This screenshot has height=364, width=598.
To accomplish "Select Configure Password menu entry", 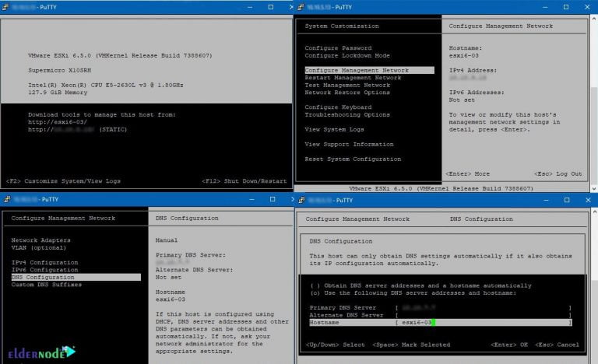I will (x=338, y=48).
